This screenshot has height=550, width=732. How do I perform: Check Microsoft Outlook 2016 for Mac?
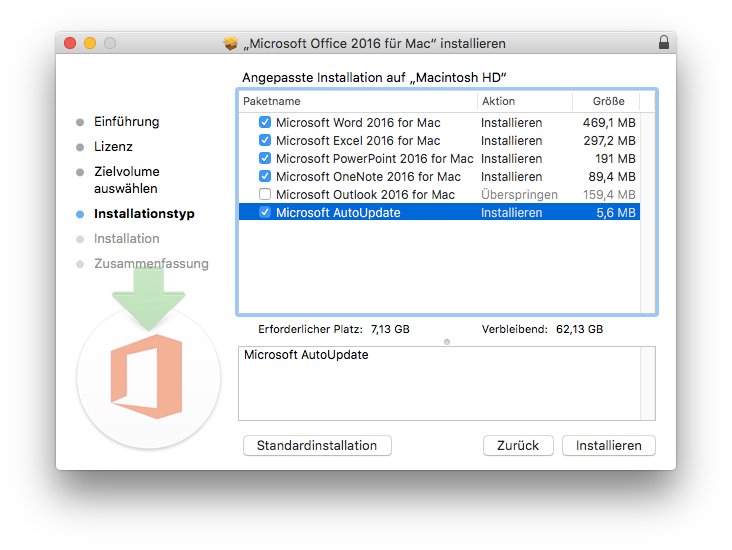pos(265,194)
